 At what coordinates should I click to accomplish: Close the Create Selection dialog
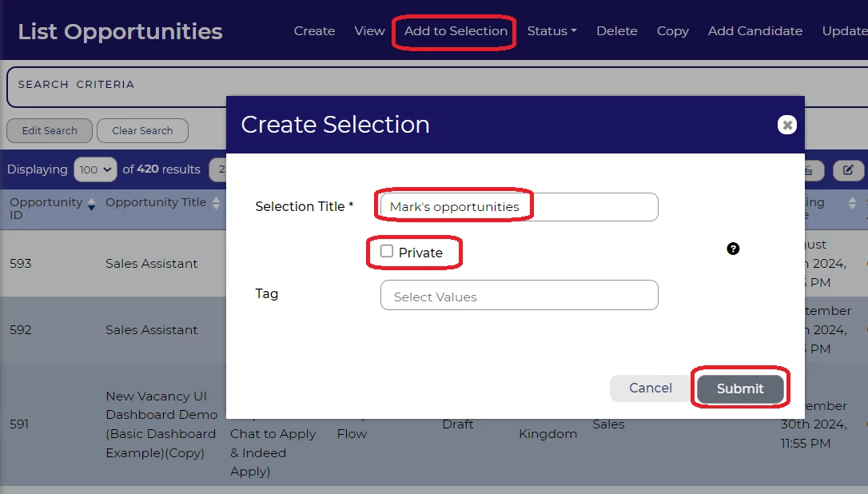coord(787,125)
